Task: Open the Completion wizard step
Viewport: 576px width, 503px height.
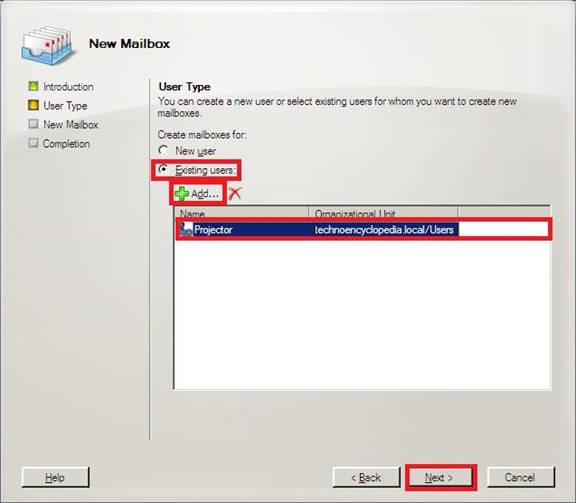Action: [66, 144]
